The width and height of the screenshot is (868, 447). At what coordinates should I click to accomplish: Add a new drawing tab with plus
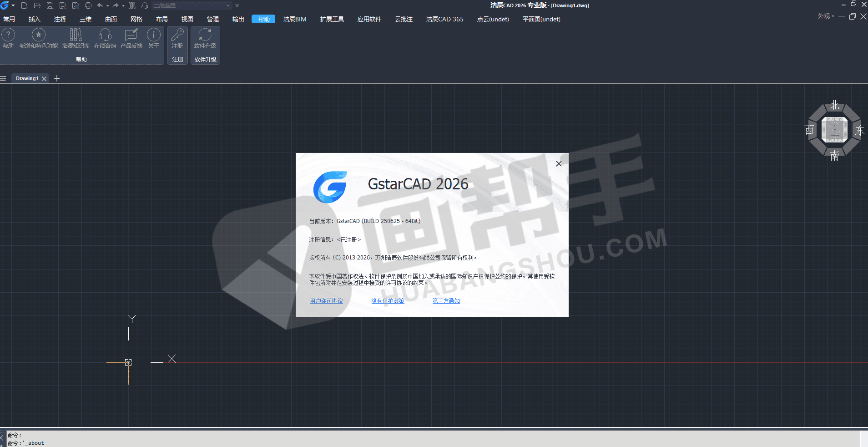tap(57, 78)
